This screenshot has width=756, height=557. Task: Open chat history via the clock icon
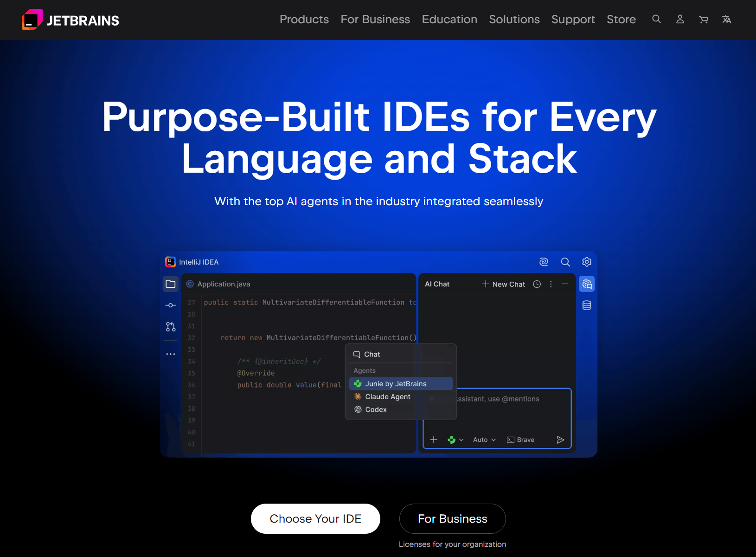coord(537,284)
